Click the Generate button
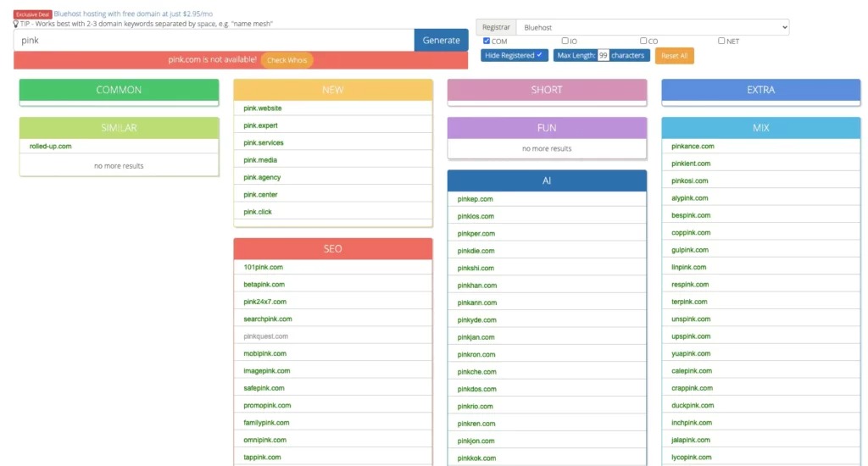 [441, 40]
